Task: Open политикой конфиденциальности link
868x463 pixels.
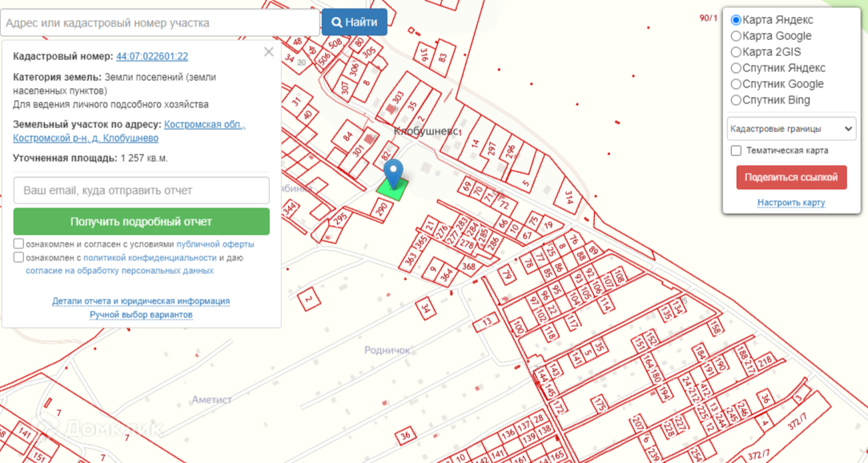Action: coord(150,258)
